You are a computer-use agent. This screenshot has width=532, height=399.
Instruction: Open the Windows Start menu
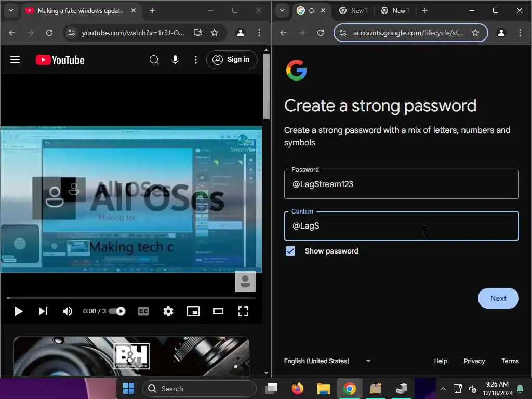coord(129,389)
